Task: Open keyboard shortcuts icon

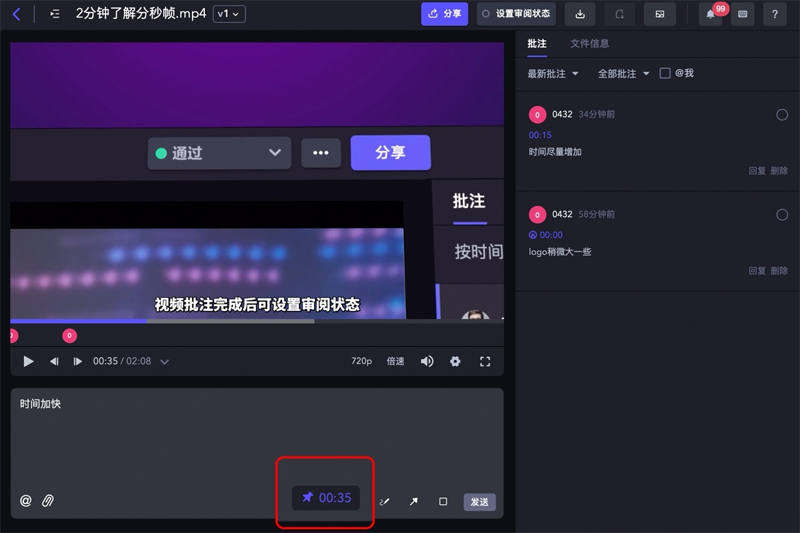Action: coord(743,14)
